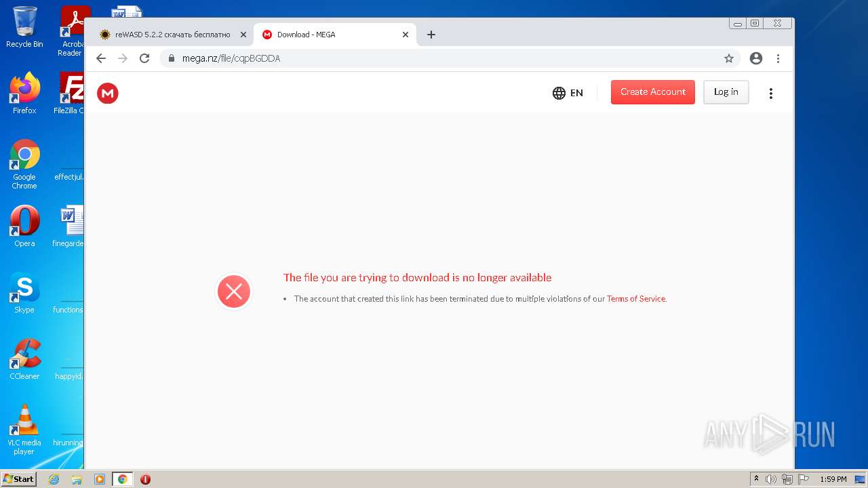Launch the VLC media player shortcut
The height and width of the screenshot is (488, 868).
coord(24,430)
